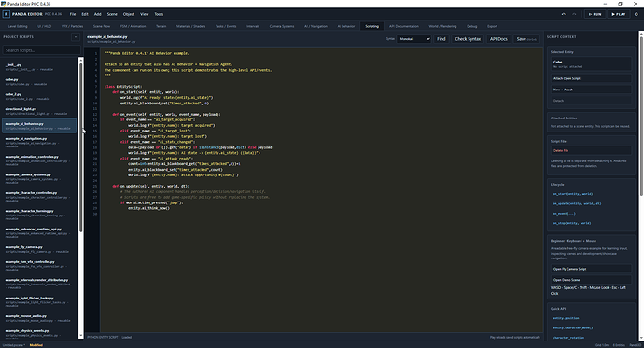Click the Save button

point(526,39)
